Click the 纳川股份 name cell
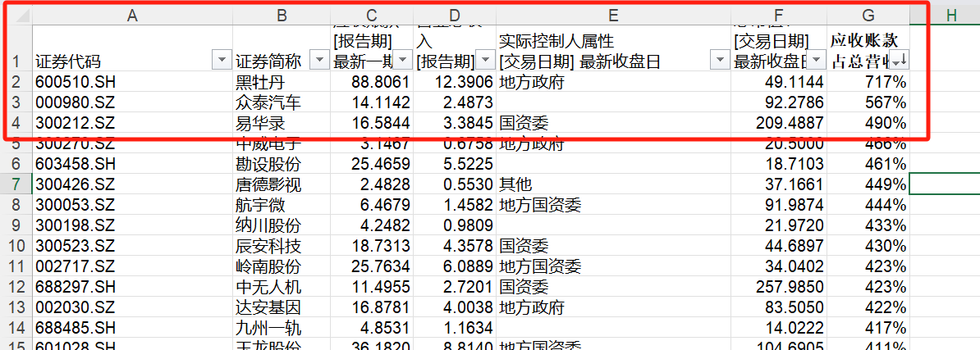980x350 pixels. coord(282,226)
